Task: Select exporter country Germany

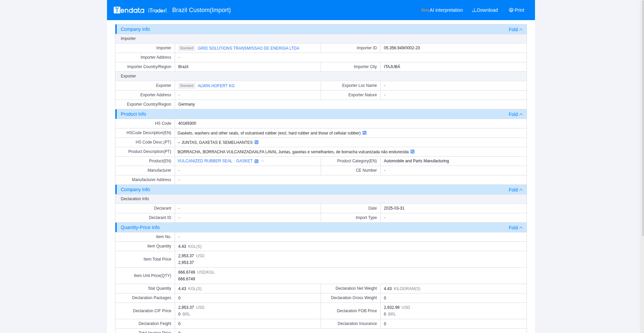Action: [186, 104]
